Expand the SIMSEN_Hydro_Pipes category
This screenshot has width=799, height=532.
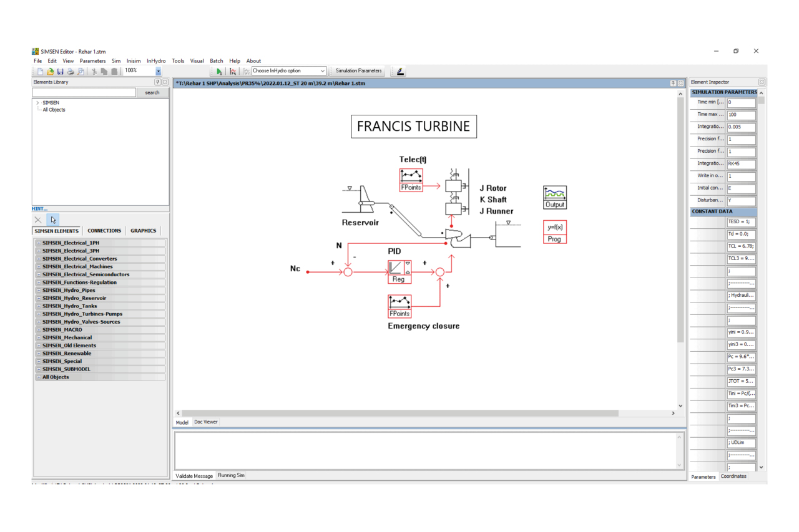[39, 290]
